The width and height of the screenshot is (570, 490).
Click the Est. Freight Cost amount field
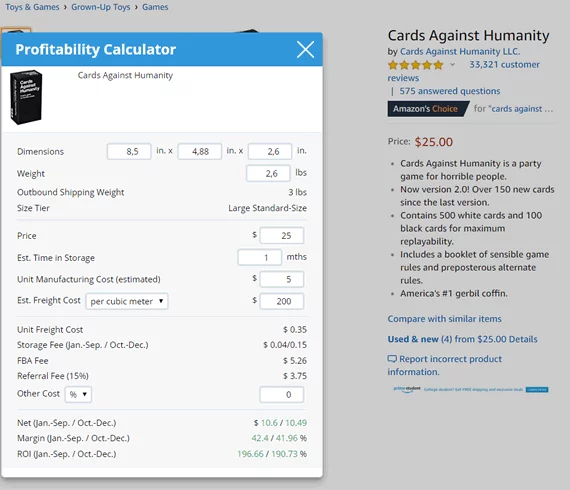282,301
